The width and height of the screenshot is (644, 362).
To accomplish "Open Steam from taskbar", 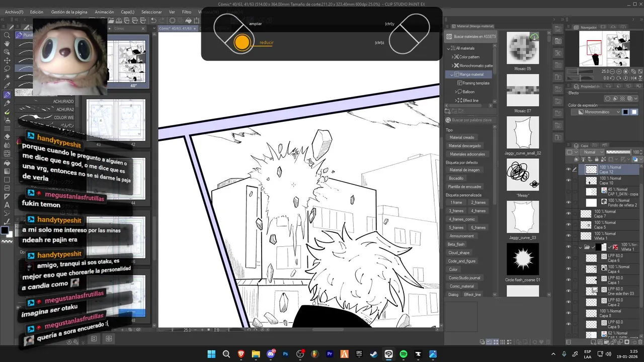I will pyautogui.click(x=374, y=354).
